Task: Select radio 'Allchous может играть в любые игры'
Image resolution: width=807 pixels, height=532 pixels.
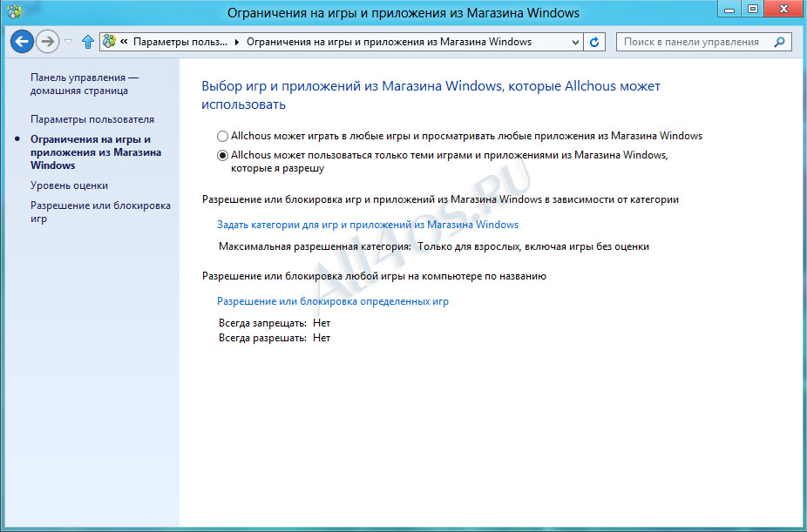Action: (x=222, y=136)
